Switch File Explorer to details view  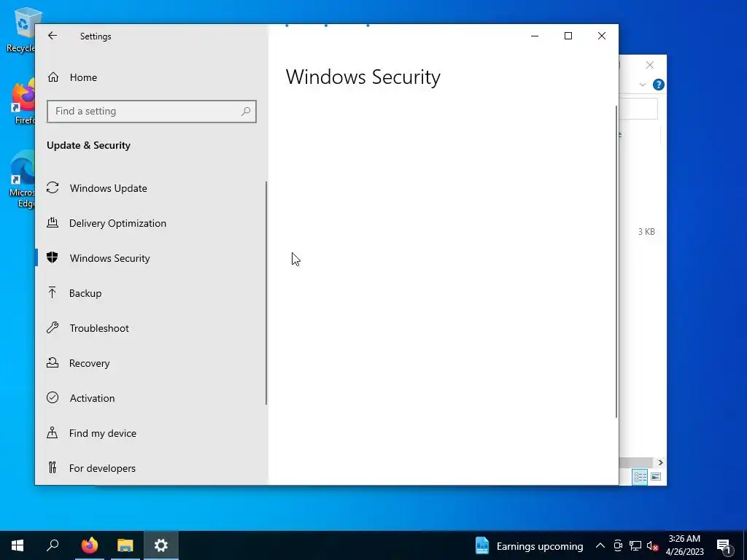[640, 477]
